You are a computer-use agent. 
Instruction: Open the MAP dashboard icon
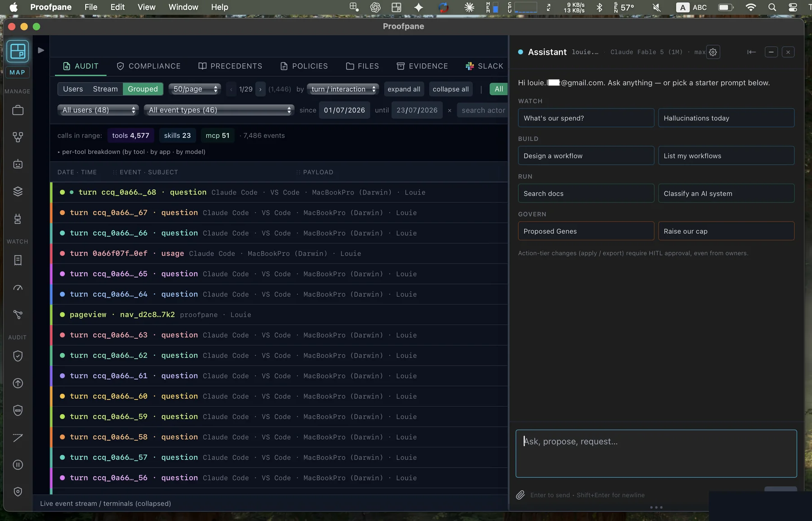coord(18,51)
